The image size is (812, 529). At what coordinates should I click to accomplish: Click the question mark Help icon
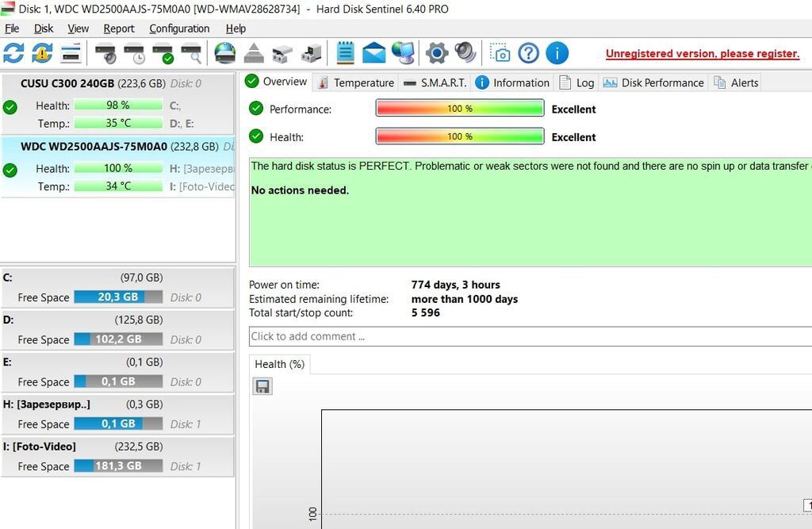[528, 53]
